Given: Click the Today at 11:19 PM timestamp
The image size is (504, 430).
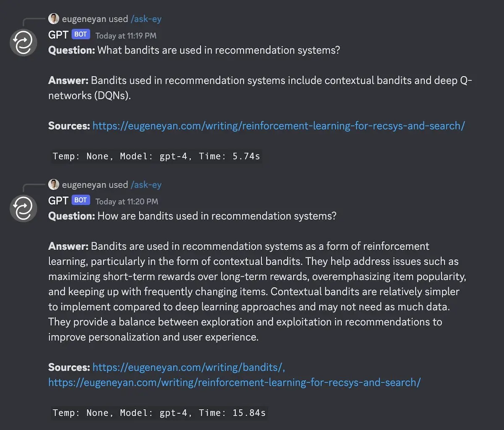Looking at the screenshot, I should tap(126, 36).
